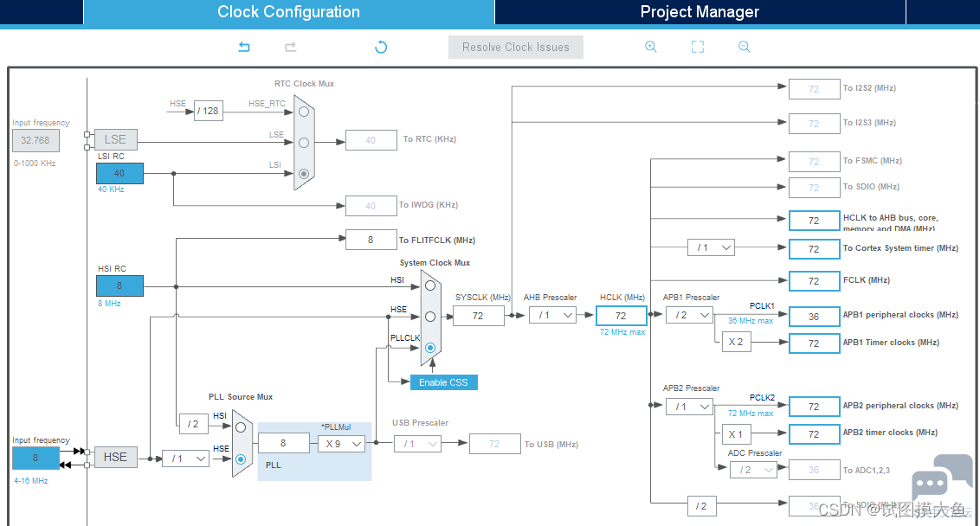Select LSE in RTC Clock Mux
The image size is (980, 526).
tap(304, 143)
